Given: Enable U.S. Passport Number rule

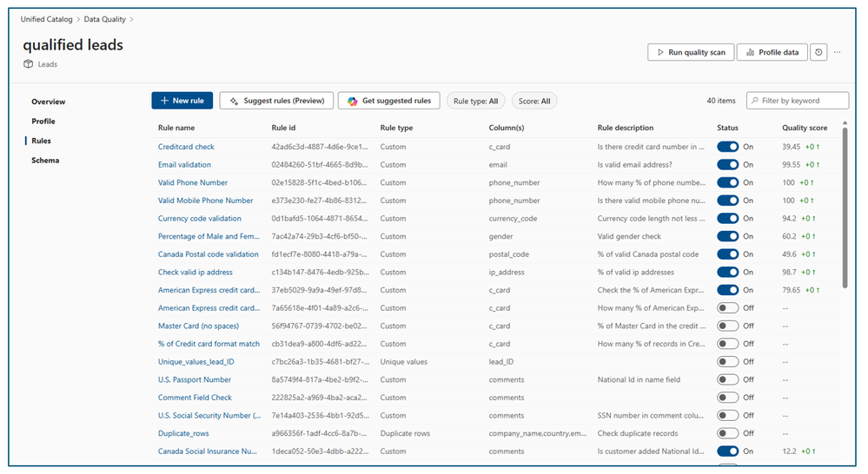Looking at the screenshot, I should [x=727, y=379].
